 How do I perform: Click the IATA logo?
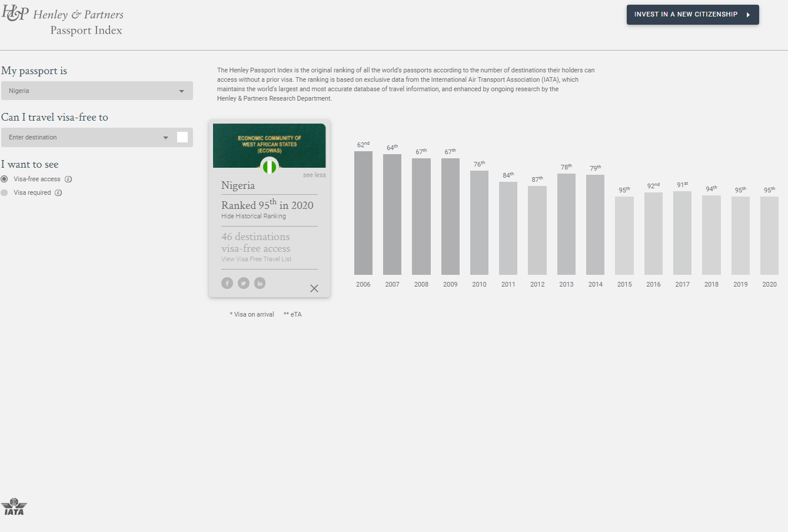pos(14,507)
